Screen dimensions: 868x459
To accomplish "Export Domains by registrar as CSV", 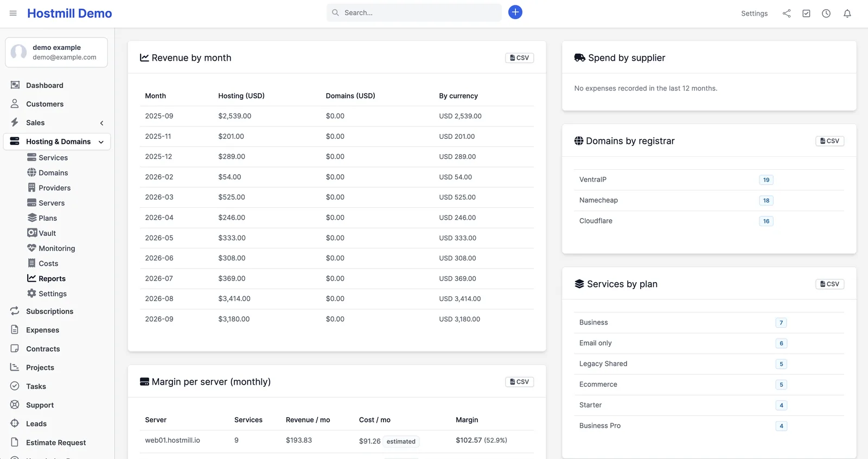I will (x=829, y=141).
